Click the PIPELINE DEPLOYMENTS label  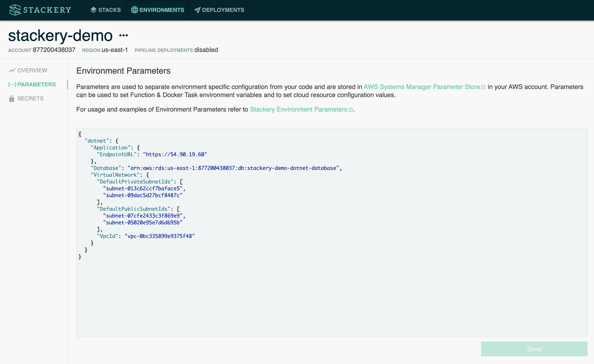click(164, 50)
